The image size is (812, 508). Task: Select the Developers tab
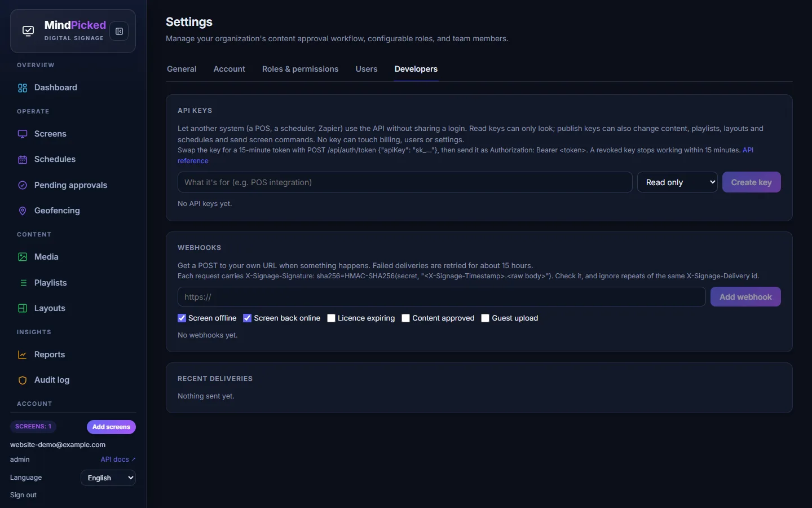point(416,69)
